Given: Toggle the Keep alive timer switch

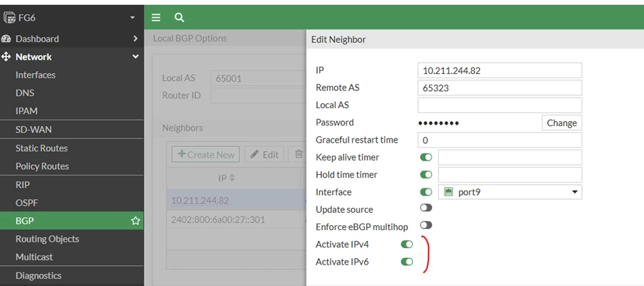Looking at the screenshot, I should click(x=426, y=157).
